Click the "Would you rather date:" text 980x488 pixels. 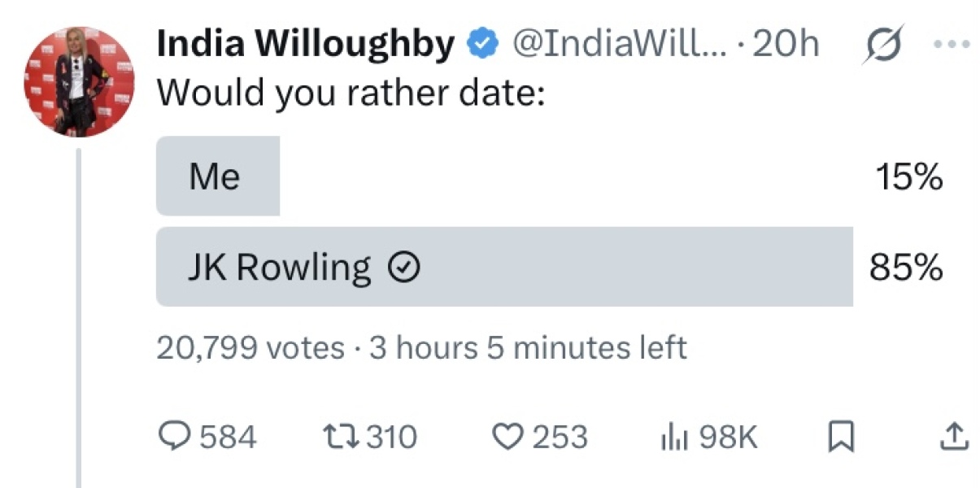tap(350, 94)
